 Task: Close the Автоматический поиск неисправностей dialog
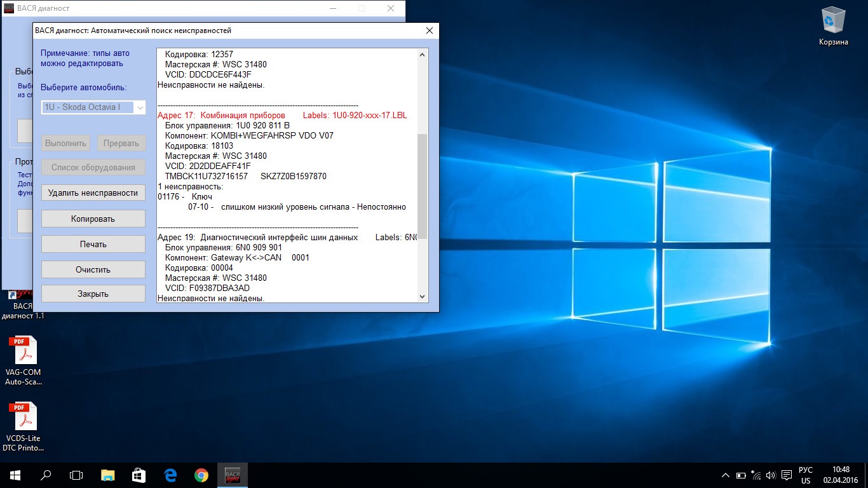pyautogui.click(x=430, y=30)
